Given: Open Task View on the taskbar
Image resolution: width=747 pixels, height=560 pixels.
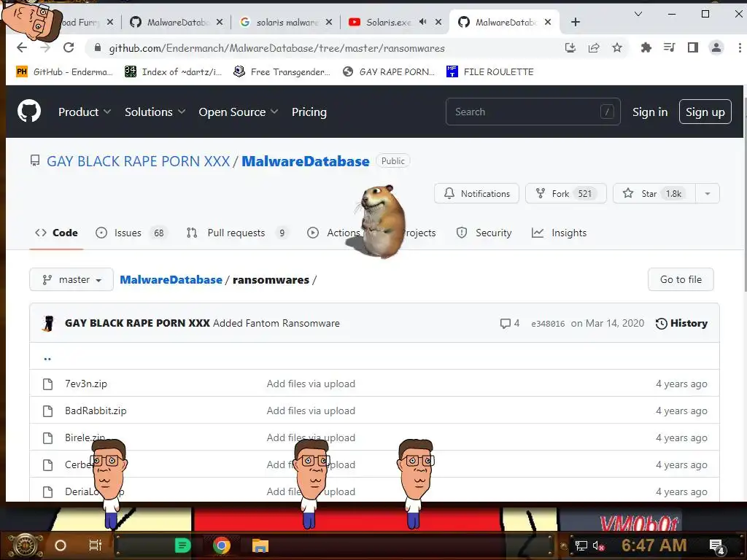Looking at the screenshot, I should (96, 545).
